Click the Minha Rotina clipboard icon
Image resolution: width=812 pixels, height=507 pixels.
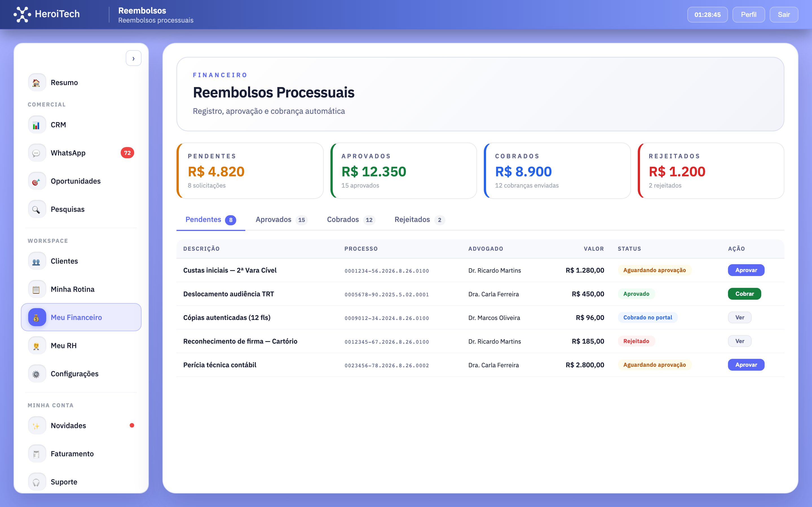pos(37,289)
